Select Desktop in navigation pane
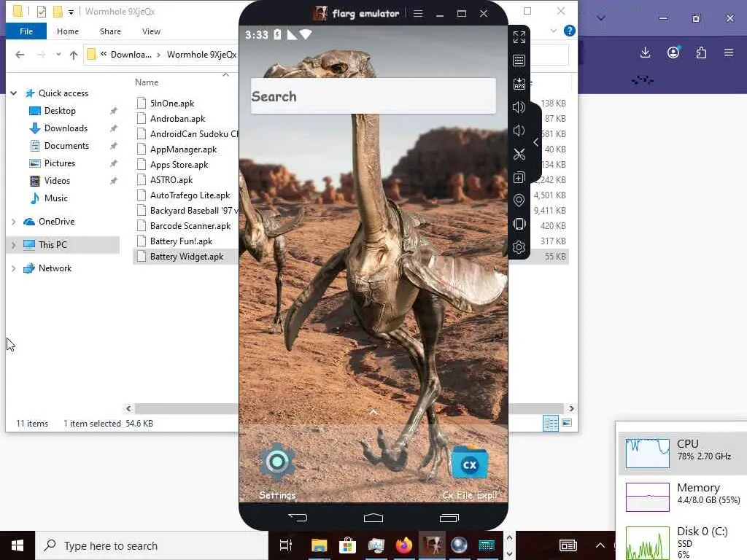Screen dimensions: 747x560 pos(60,111)
